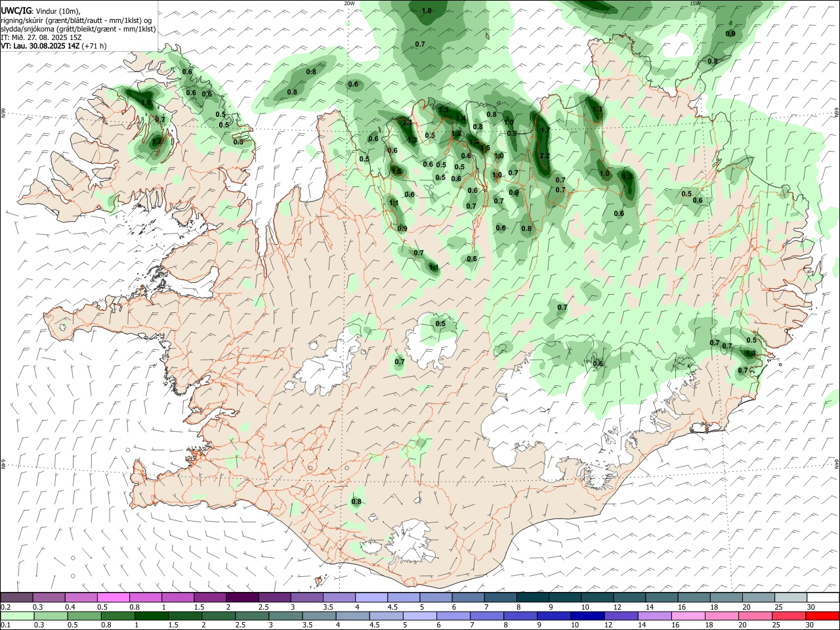Select the darkest green swatch starting at 1 mm
This screenshot has width=840, height=630.
(151, 616)
